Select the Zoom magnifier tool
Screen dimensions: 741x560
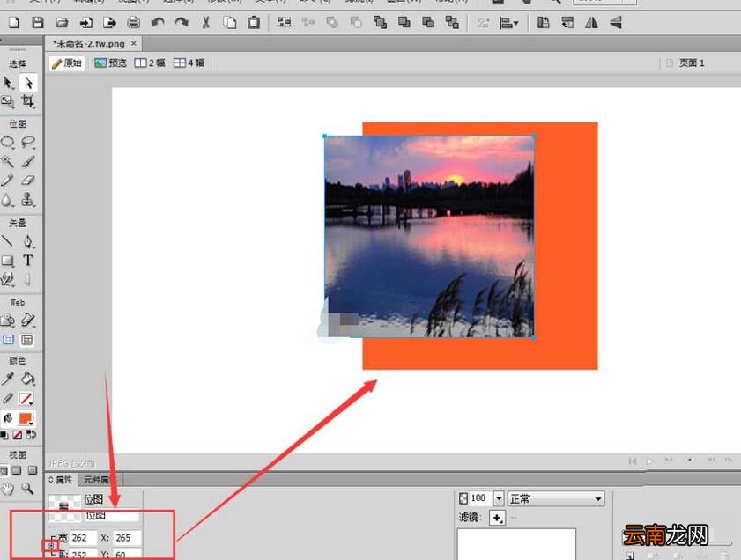click(x=28, y=488)
